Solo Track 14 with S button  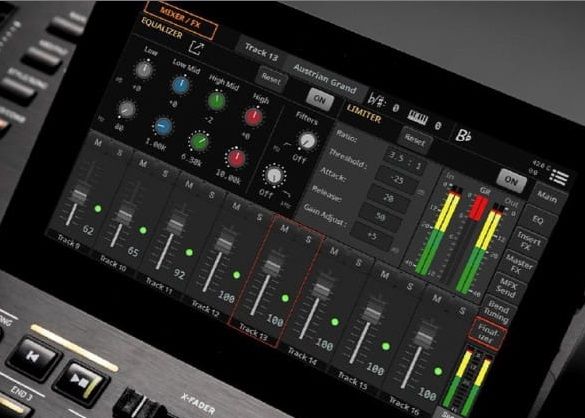[358, 263]
